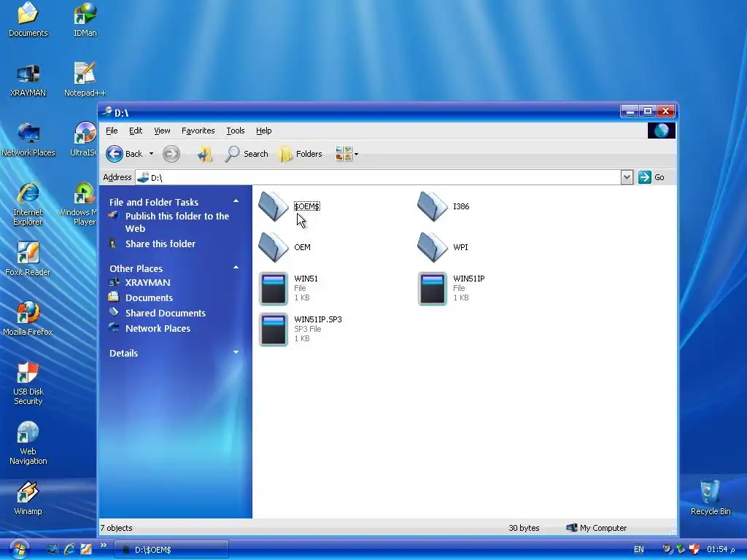Screen dimensions: 747x560
Task: Select the IDMan desktop shortcut
Action: point(85,20)
